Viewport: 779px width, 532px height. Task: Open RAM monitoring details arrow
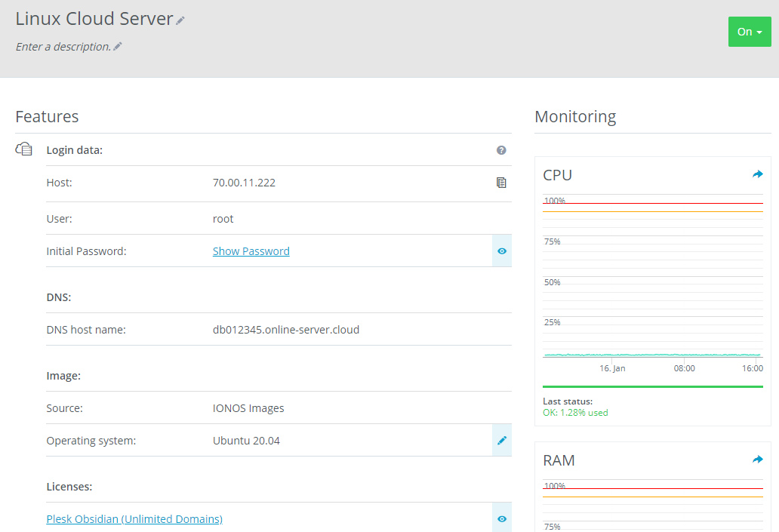[757, 460]
